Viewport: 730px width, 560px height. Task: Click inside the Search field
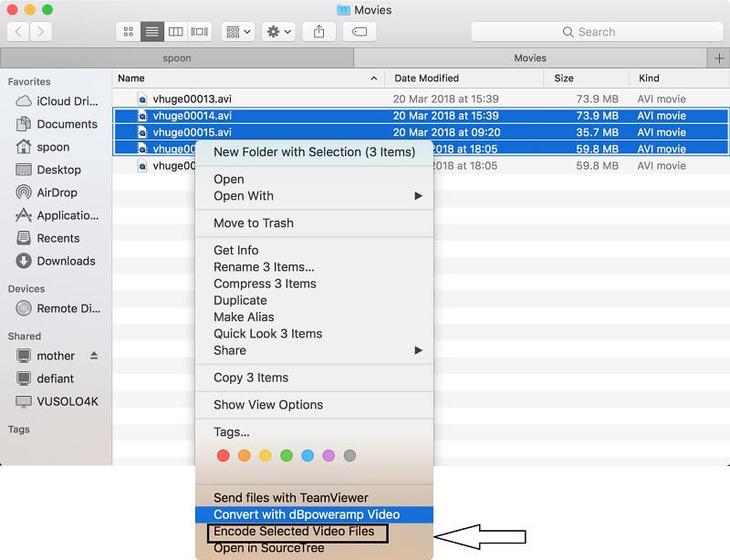[598, 31]
